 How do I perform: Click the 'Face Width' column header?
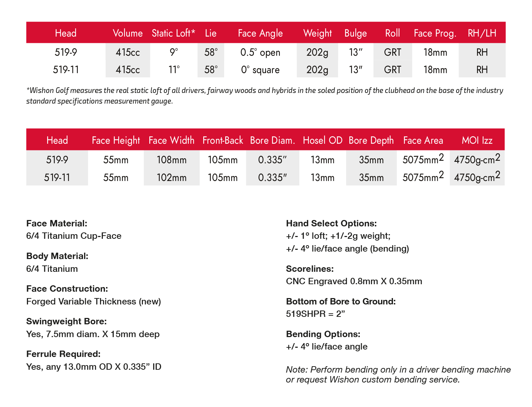point(172,140)
